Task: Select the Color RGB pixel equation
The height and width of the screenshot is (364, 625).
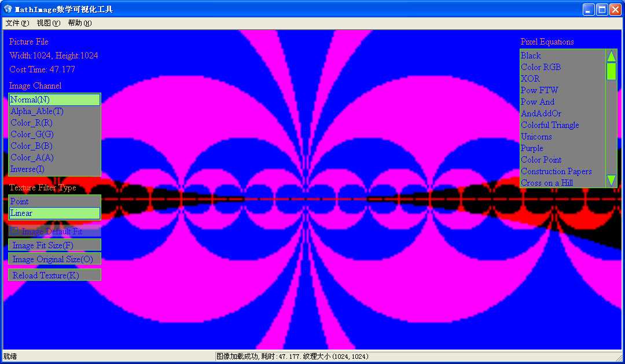Action: coord(562,67)
